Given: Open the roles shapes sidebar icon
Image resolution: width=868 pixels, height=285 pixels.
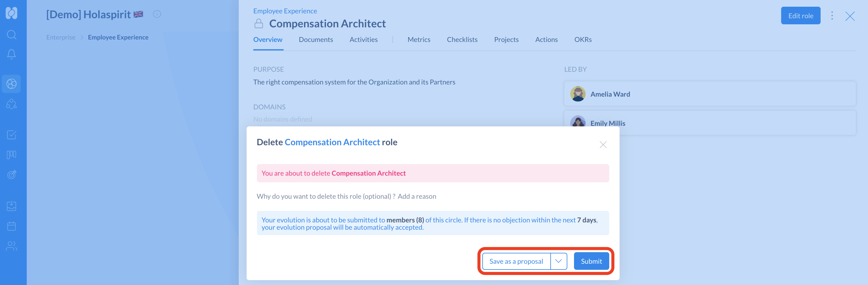Looking at the screenshot, I should [x=12, y=104].
